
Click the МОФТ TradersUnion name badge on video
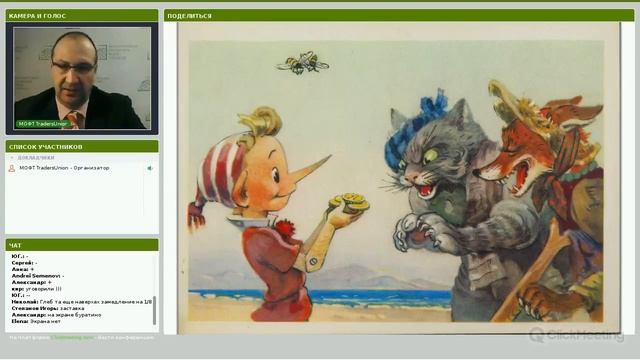coord(42,124)
